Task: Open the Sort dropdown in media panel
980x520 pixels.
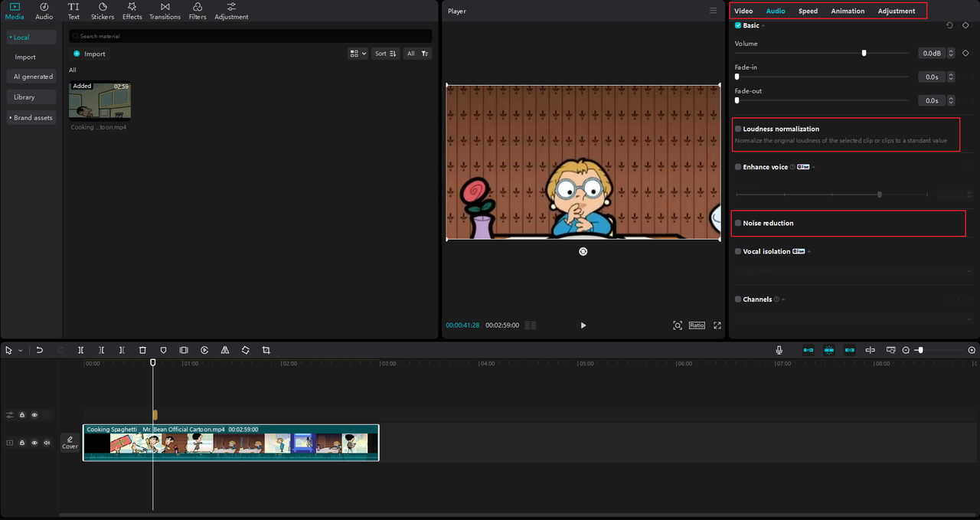Action: click(x=385, y=54)
